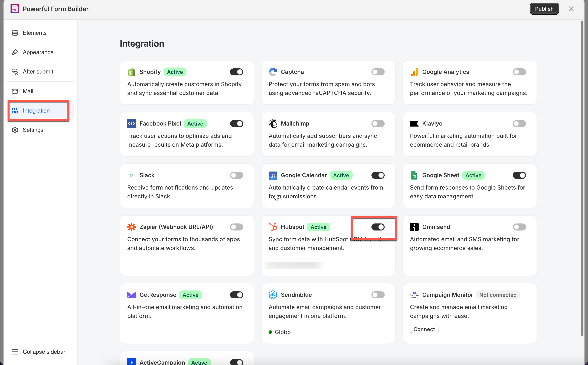Click the Powerful Form Builder logo
This screenshot has width=588, height=365.
pyautogui.click(x=15, y=9)
